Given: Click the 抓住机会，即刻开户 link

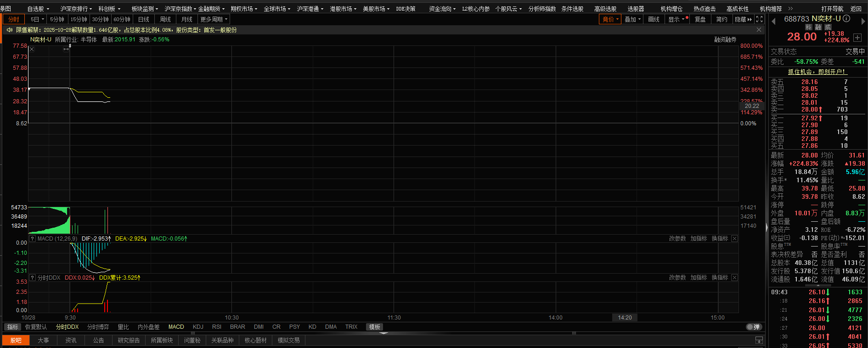Looking at the screenshot, I should point(817,72).
